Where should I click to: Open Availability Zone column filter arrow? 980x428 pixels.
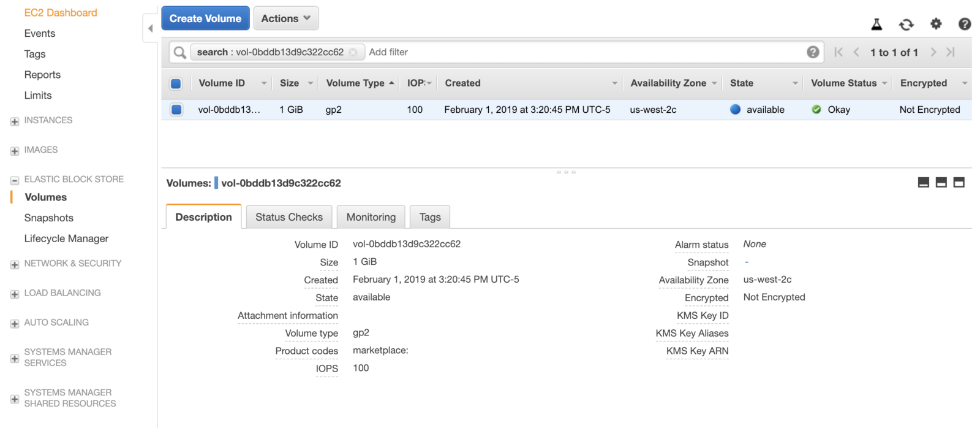point(714,83)
